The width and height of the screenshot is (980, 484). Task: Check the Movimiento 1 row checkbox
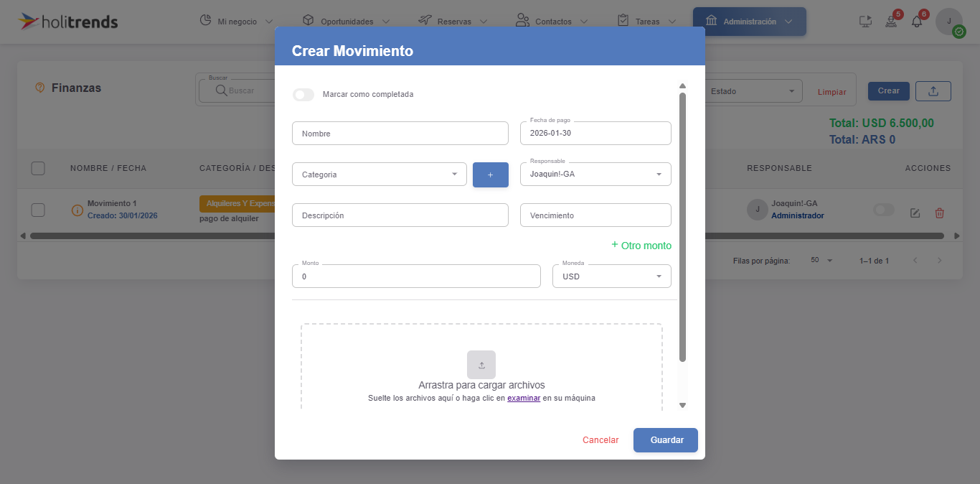point(38,210)
